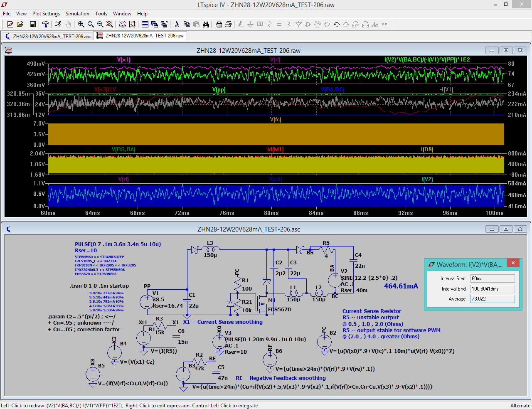This screenshot has height=409, width=532.
Task: Open Find with the binoculars icon
Action: pos(206,25)
